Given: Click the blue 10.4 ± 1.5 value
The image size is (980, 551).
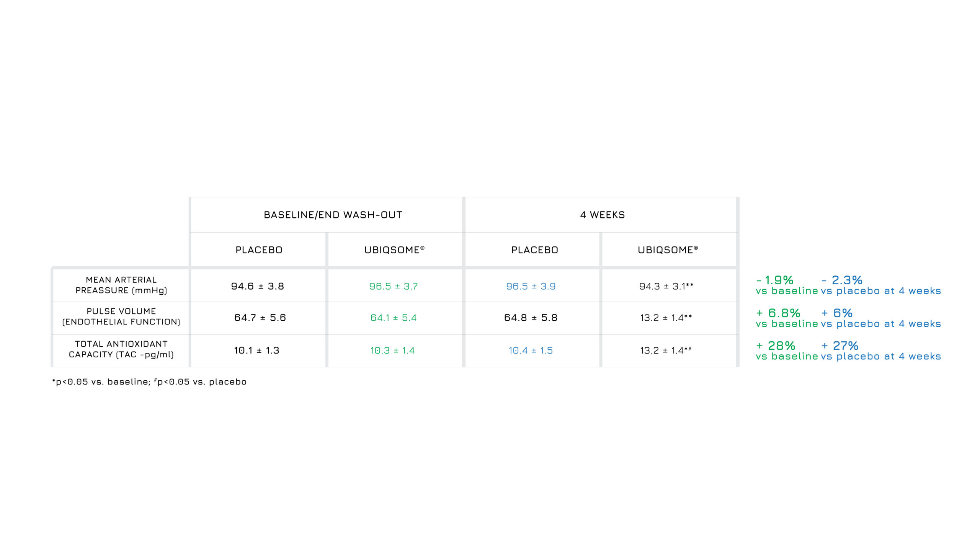Looking at the screenshot, I should 531,350.
